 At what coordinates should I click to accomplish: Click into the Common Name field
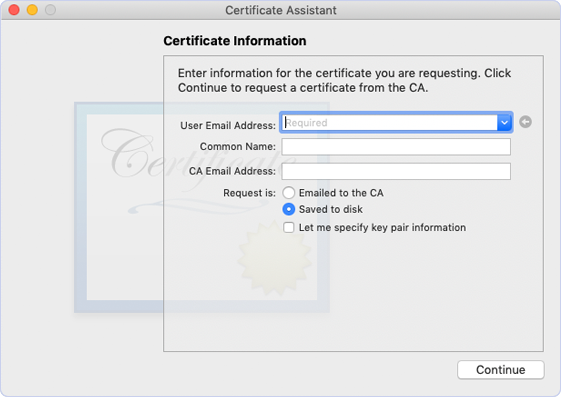point(396,147)
